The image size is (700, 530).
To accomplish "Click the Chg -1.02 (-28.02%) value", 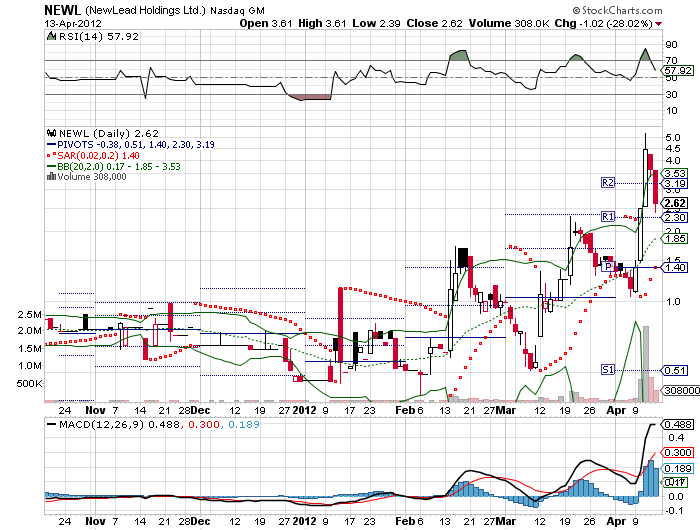I will click(604, 23).
